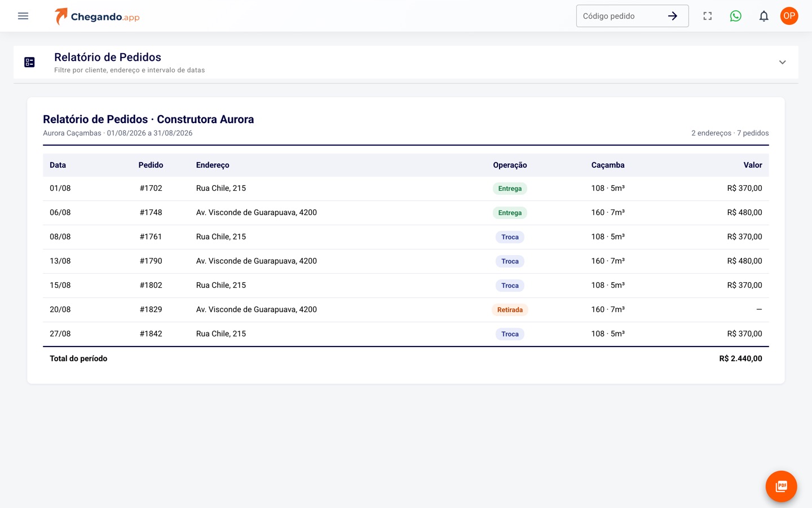Expand the Relatório de Pedidos filter panel

pyautogui.click(x=783, y=62)
